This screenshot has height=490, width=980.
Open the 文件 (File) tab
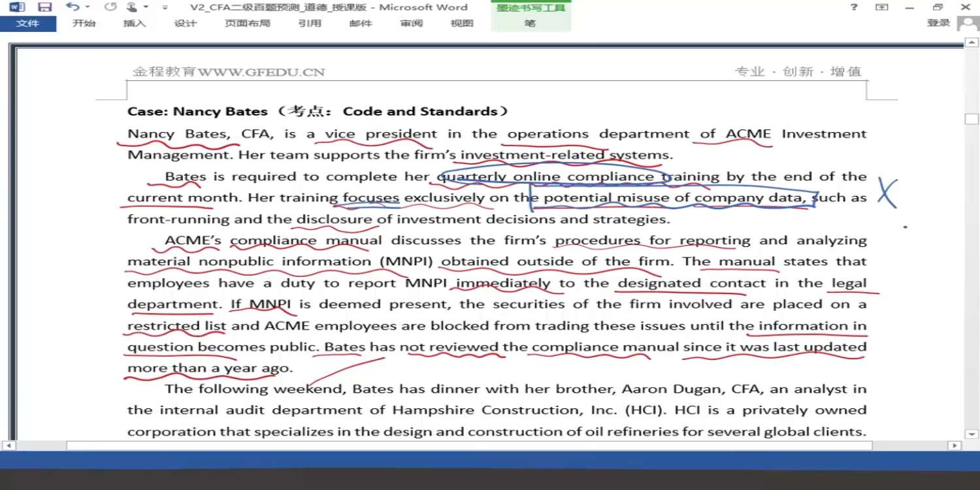tap(28, 24)
